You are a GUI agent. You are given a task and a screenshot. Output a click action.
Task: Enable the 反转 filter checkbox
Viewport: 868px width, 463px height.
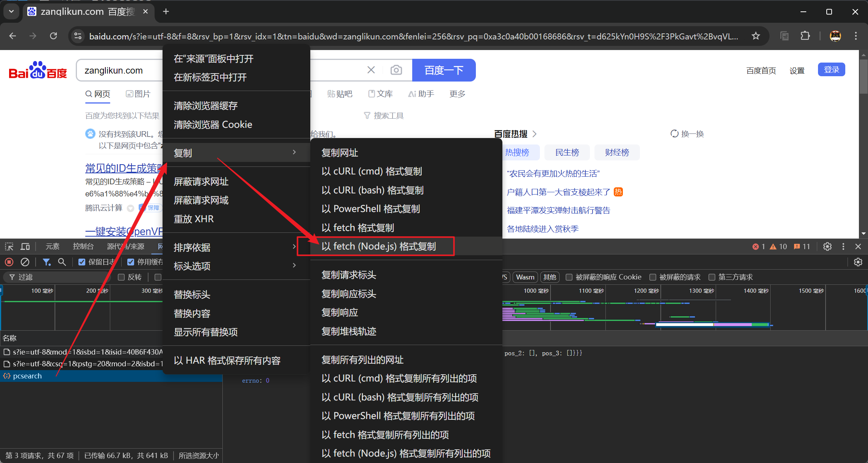click(x=121, y=277)
